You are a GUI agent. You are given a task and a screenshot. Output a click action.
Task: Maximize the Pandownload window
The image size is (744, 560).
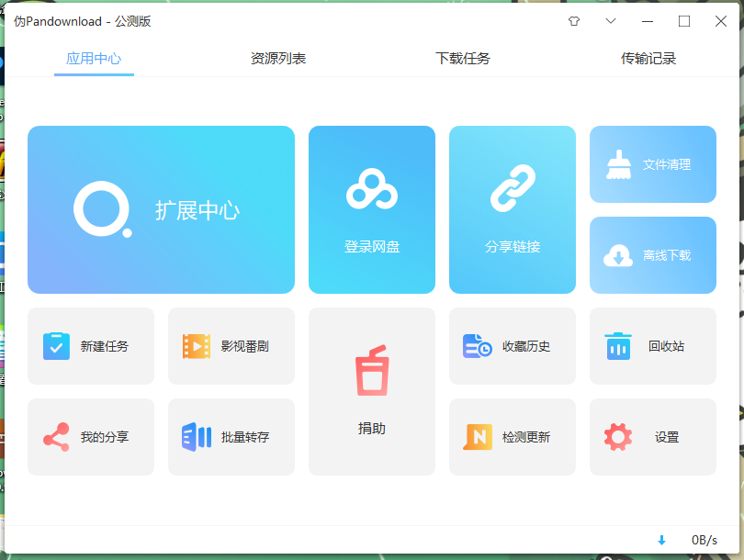tap(684, 21)
